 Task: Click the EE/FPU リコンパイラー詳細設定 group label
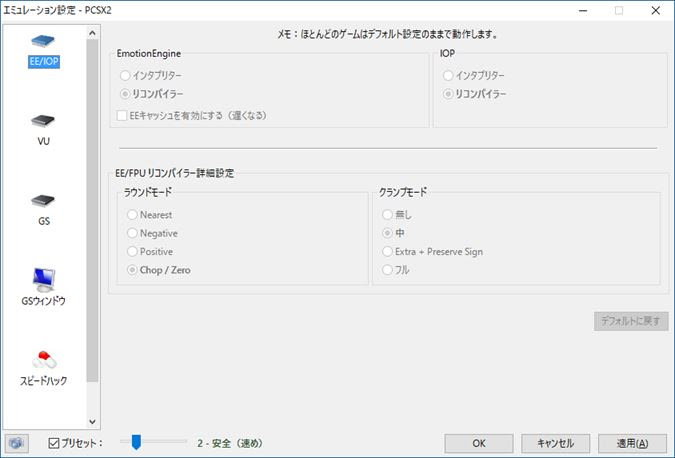[175, 173]
